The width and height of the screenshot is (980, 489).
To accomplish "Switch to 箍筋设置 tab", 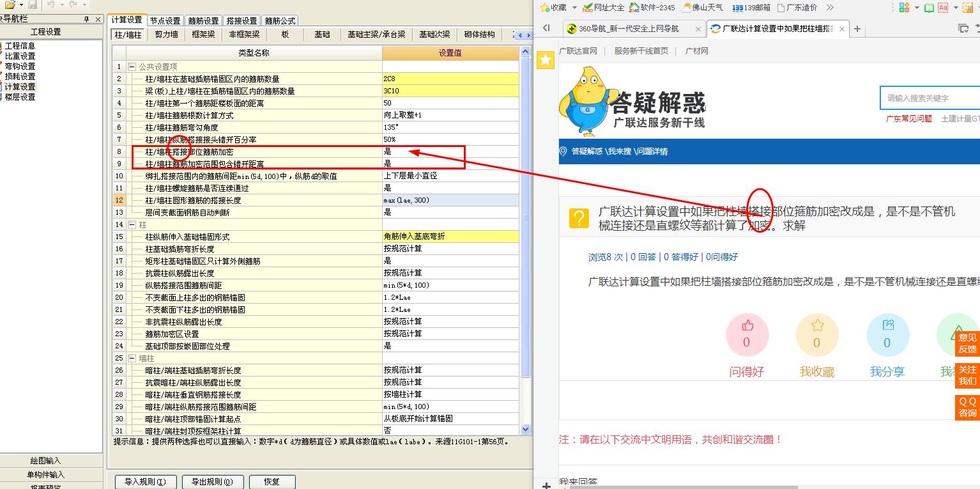I will click(x=204, y=20).
